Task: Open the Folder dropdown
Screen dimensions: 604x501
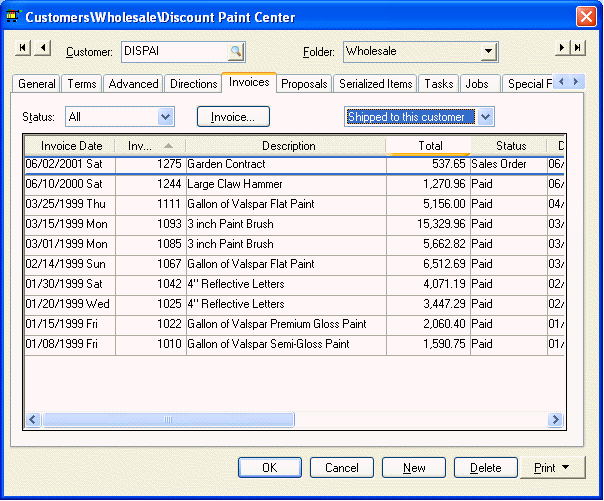Action: coord(488,51)
